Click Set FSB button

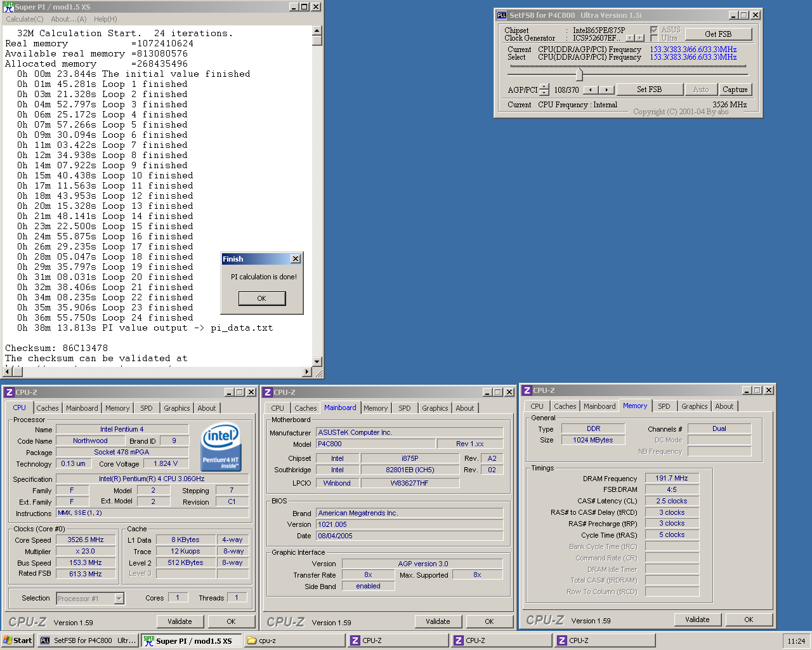tap(650, 90)
